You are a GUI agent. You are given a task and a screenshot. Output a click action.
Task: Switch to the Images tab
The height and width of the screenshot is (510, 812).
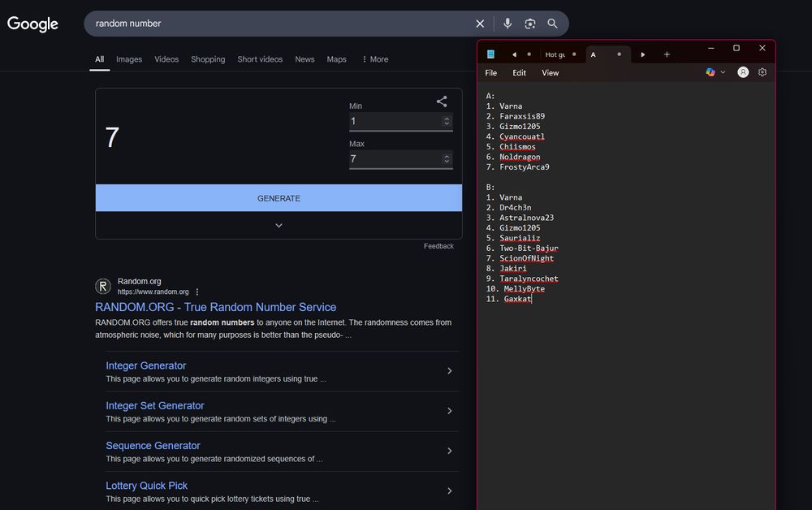point(129,59)
